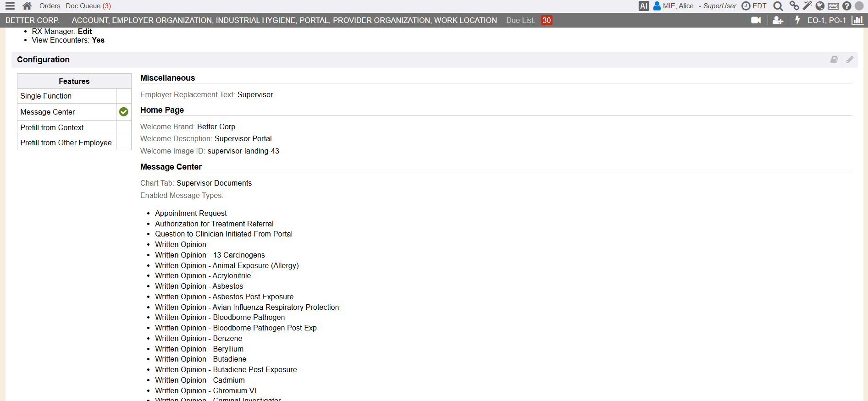868x401 pixels.
Task: Click the add user icon
Action: (x=777, y=20)
